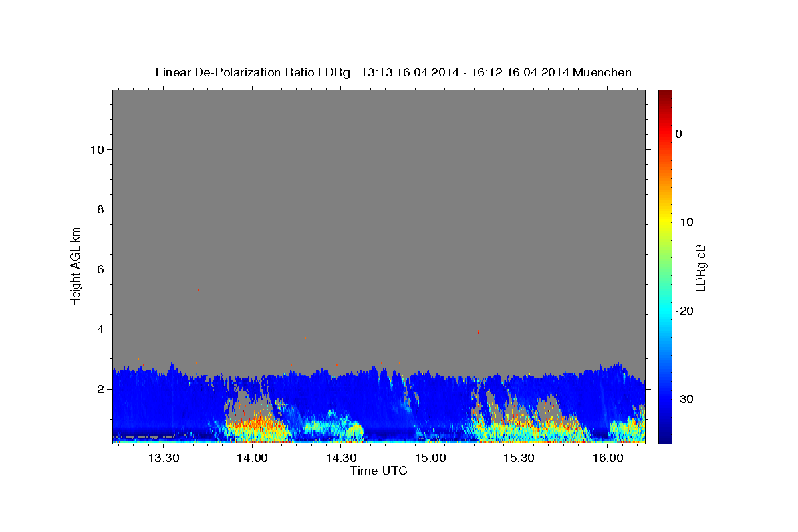The width and height of the screenshot is (798, 532).
Task: Click the "8" height tick label
Action: (101, 209)
